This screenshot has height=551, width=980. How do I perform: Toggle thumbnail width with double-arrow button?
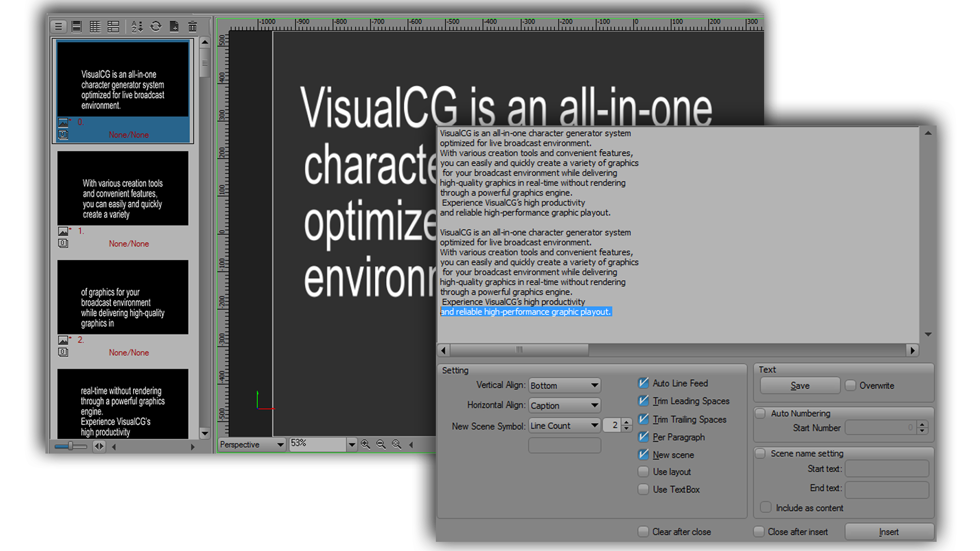pyautogui.click(x=99, y=446)
